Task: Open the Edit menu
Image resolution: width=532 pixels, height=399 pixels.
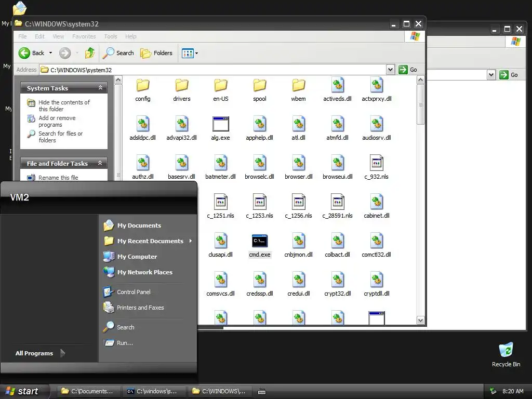Action: click(39, 36)
